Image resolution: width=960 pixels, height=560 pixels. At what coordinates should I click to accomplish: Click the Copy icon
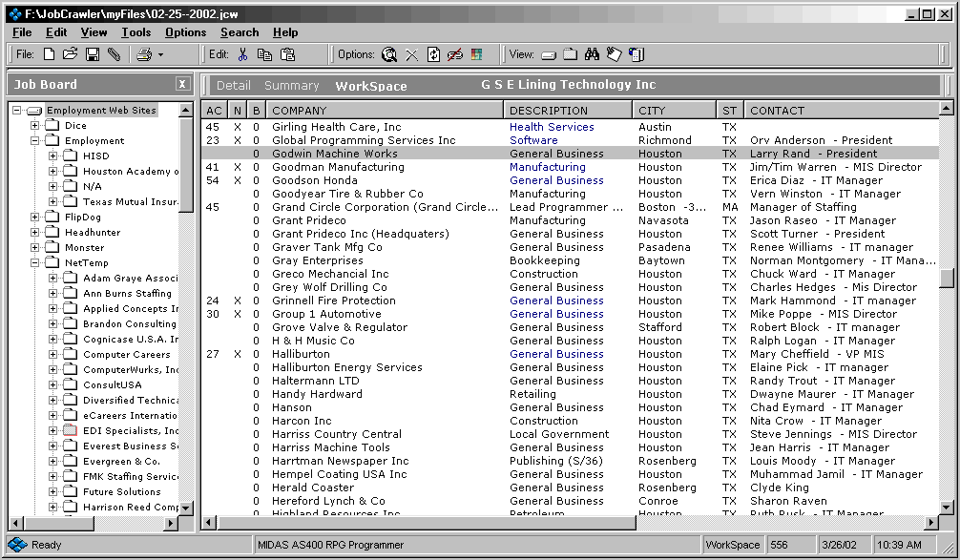tap(266, 54)
